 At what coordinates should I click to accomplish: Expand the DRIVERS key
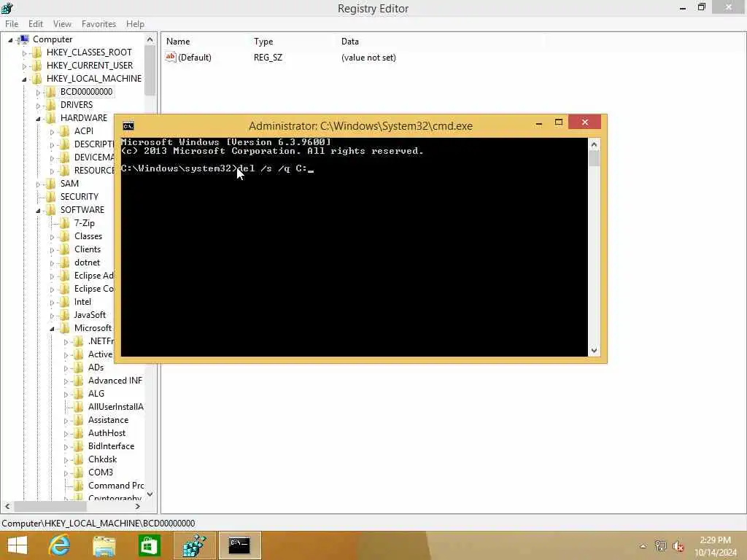point(38,105)
